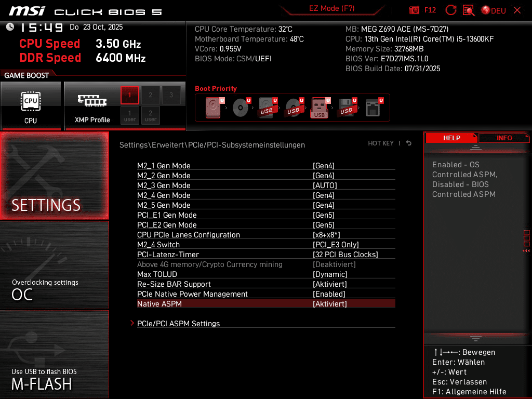The height and width of the screenshot is (399, 532).
Task: Change PCI_E2 Gen Mode value
Action: pos(323,224)
